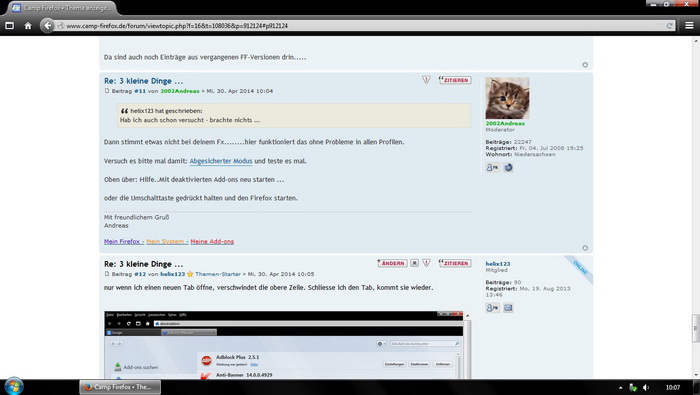Open the Abgesicherter Modus link
The image size is (700, 395).
(221, 161)
